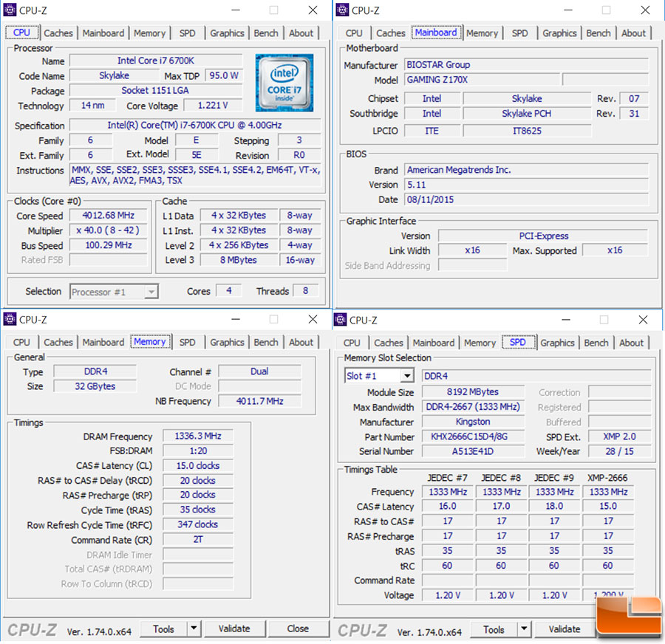The height and width of the screenshot is (644, 665).
Task: Click the CPU-Z app icon in CPU window title bar
Action: (10, 10)
